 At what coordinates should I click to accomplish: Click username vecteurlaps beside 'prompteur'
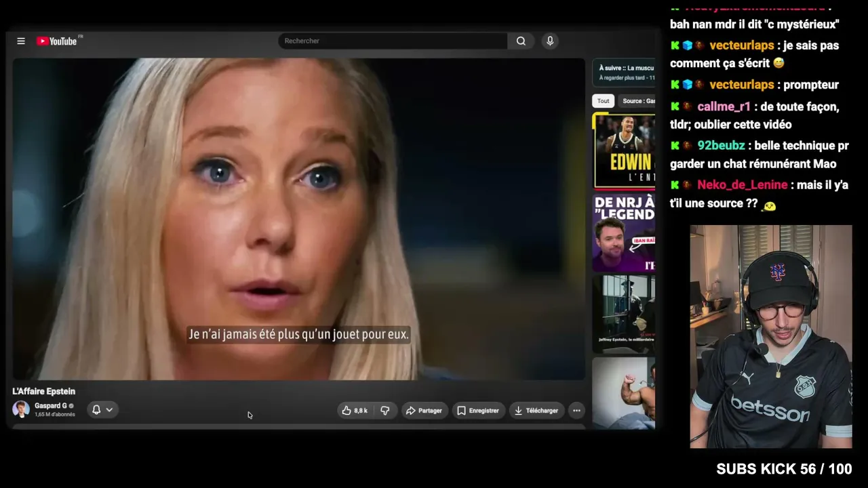742,85
